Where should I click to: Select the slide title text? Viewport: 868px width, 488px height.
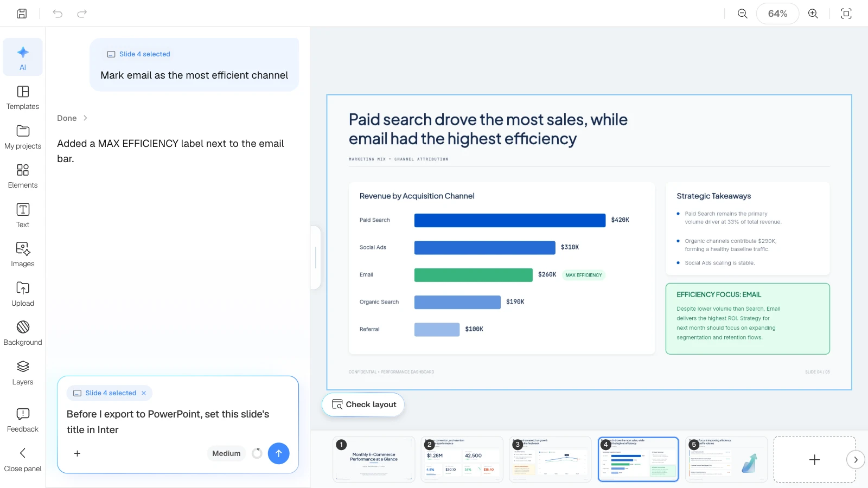488,129
